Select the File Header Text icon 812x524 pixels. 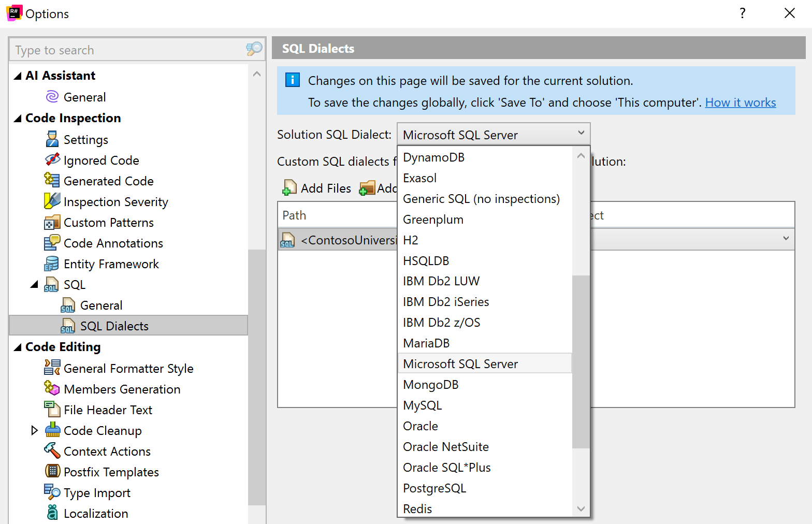52,409
